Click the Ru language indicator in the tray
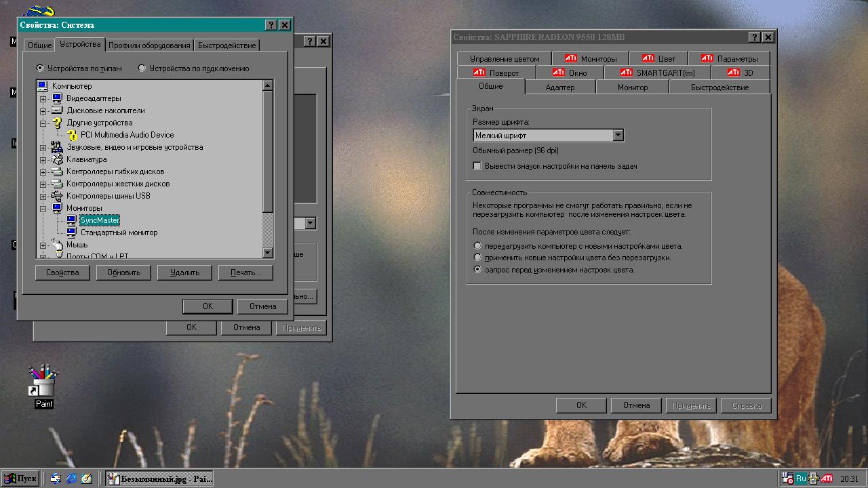The height and width of the screenshot is (488, 868). pos(801,479)
